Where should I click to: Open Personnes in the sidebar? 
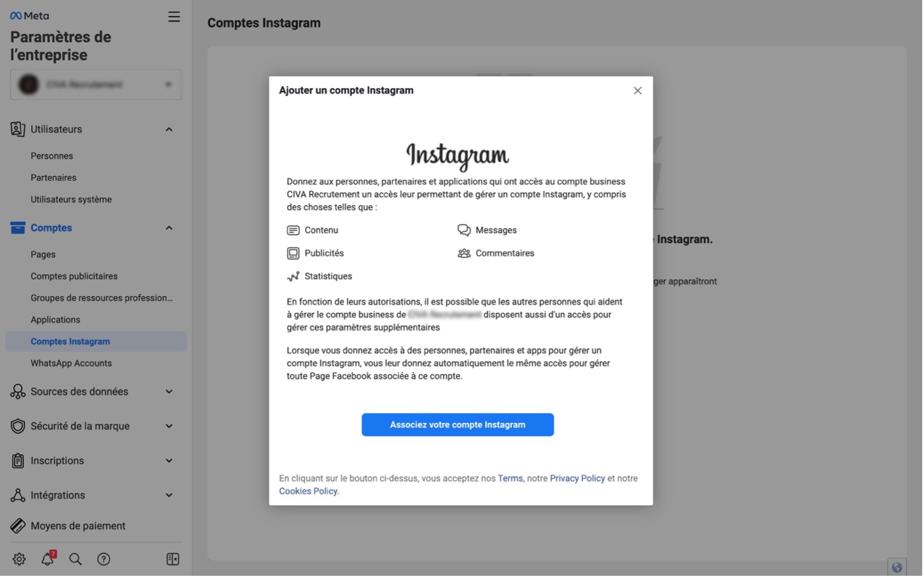pos(52,156)
